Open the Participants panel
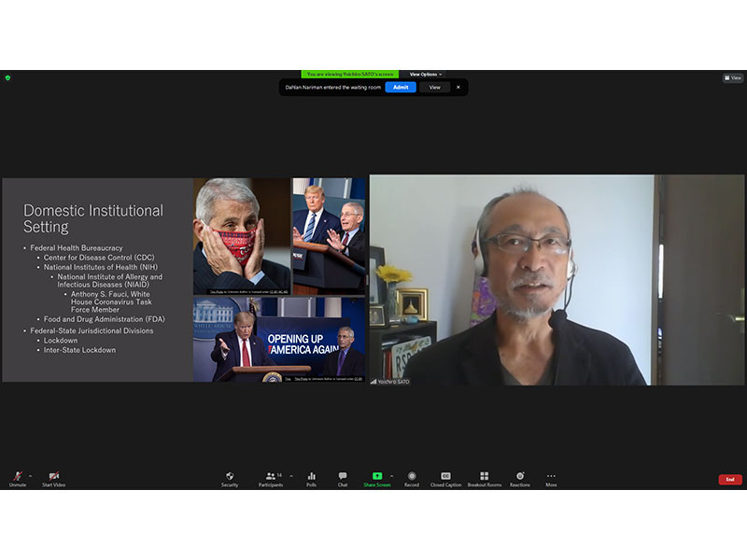This screenshot has height=560, width=747. (270, 477)
